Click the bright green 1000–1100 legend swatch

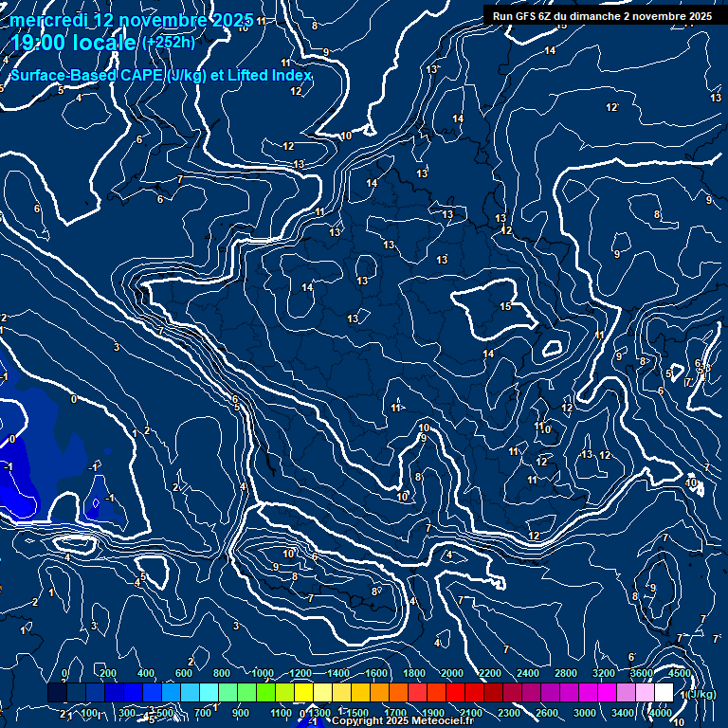pyautogui.click(x=265, y=692)
